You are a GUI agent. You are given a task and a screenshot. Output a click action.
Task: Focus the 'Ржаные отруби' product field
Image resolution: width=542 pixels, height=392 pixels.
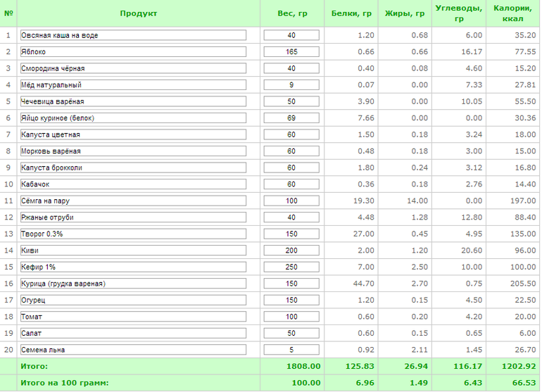[133, 217]
